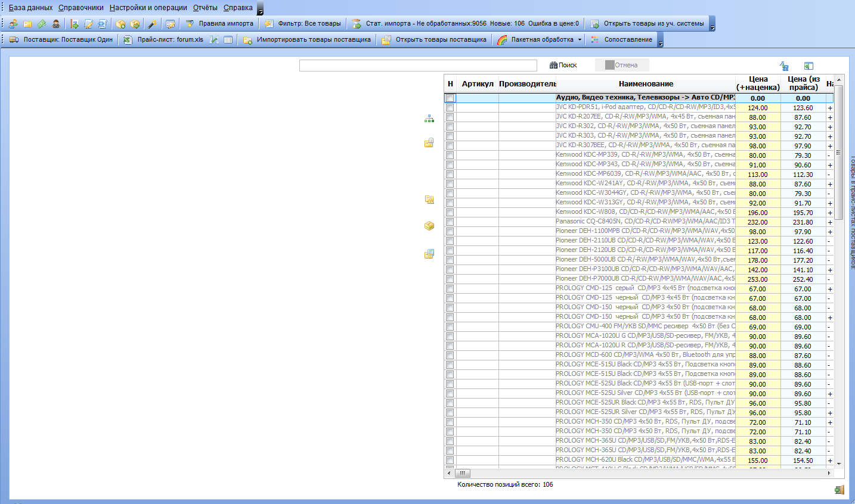855x504 pixels.
Task: Select supplier Поставщик: Поставщик Один
Action: (x=61, y=40)
